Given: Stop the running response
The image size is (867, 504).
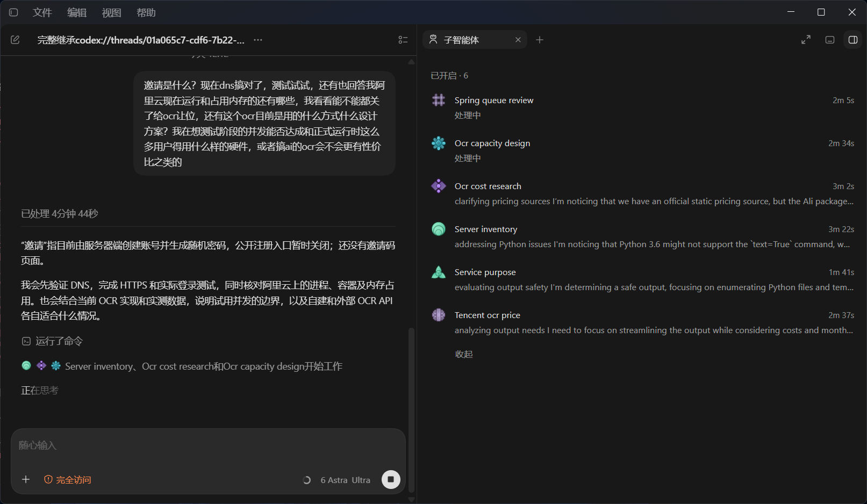Looking at the screenshot, I should [391, 479].
